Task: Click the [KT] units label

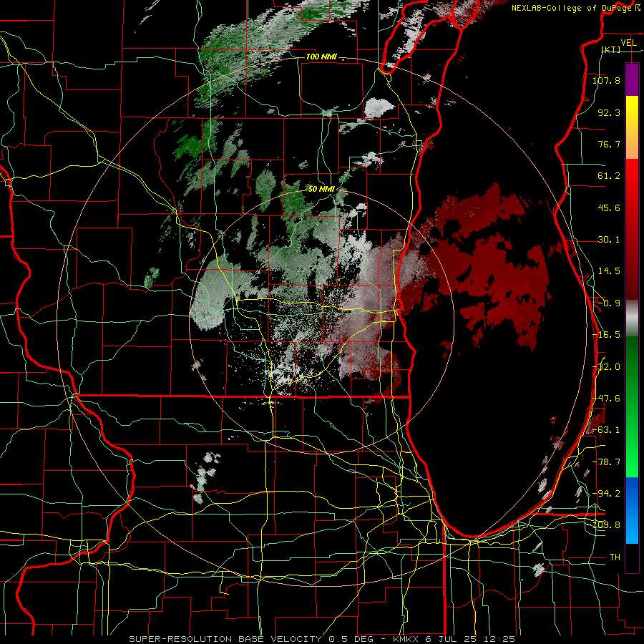Action: [611, 49]
